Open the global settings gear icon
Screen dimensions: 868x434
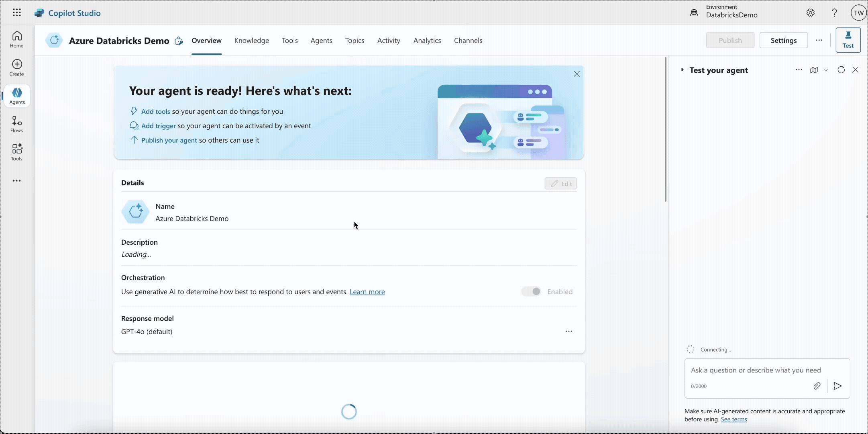[x=811, y=13]
